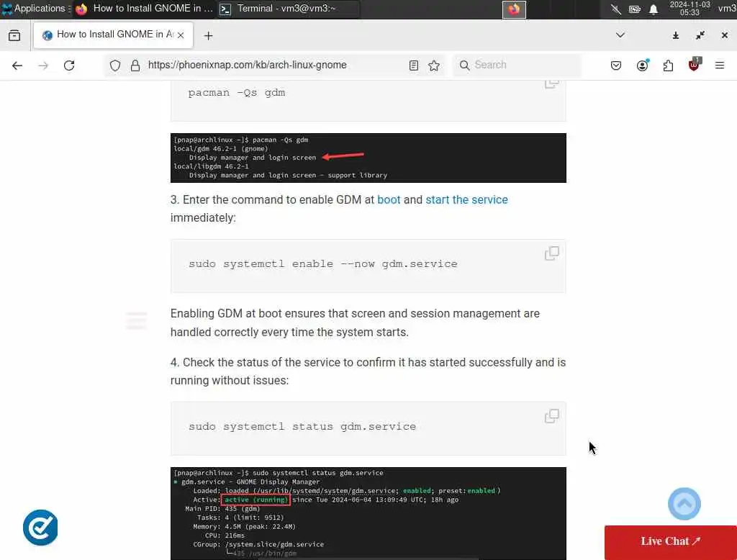737x560 pixels.
Task: Open uBlock Origin shield extension icon
Action: coord(694,65)
